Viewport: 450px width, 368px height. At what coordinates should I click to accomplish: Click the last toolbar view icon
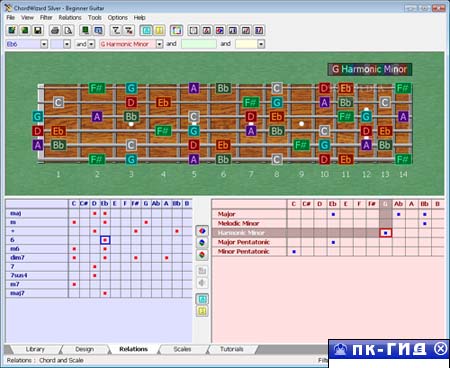point(259,30)
